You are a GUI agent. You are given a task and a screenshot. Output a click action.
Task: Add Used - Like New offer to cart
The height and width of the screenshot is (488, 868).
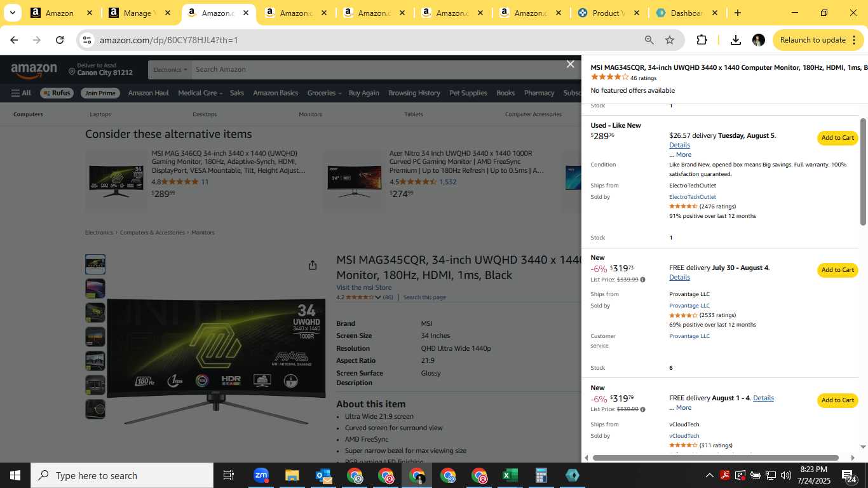coord(837,138)
